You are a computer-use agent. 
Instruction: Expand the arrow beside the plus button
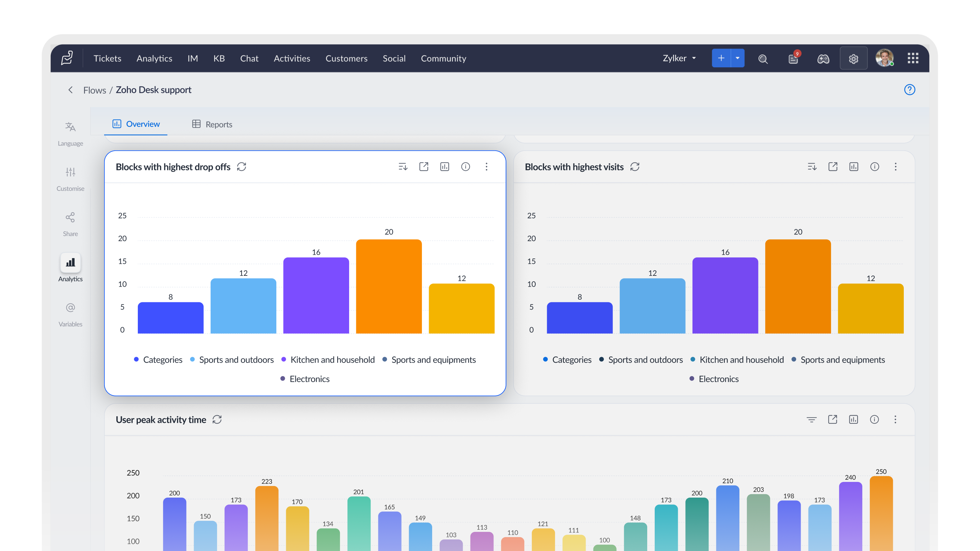738,58
